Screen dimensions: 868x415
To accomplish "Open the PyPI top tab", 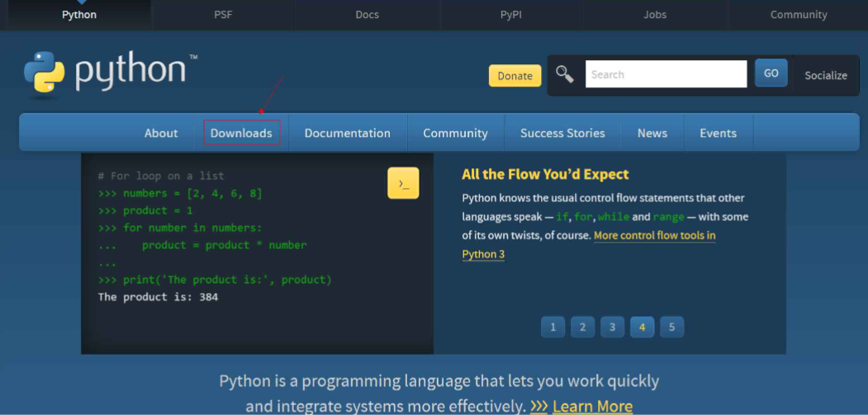I will [511, 15].
